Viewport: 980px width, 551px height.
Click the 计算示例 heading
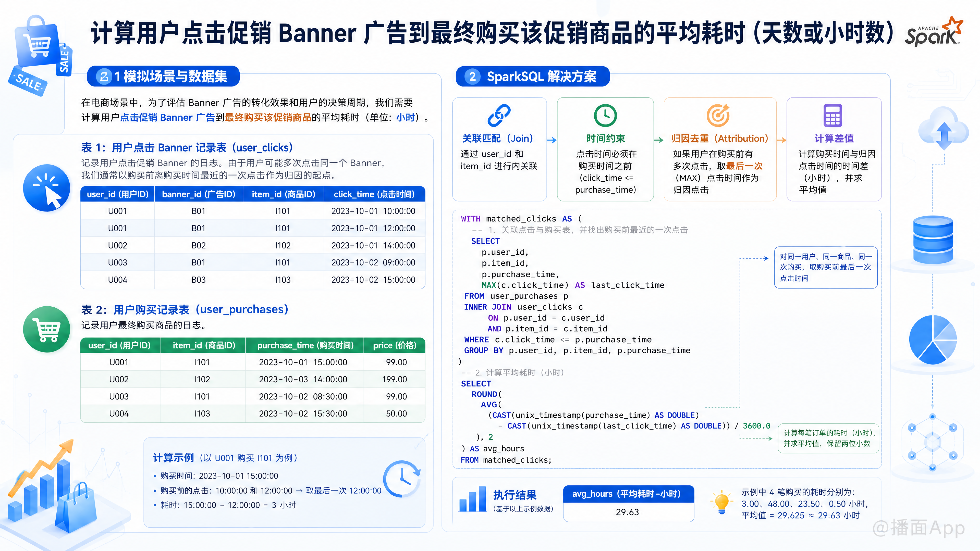click(x=174, y=458)
